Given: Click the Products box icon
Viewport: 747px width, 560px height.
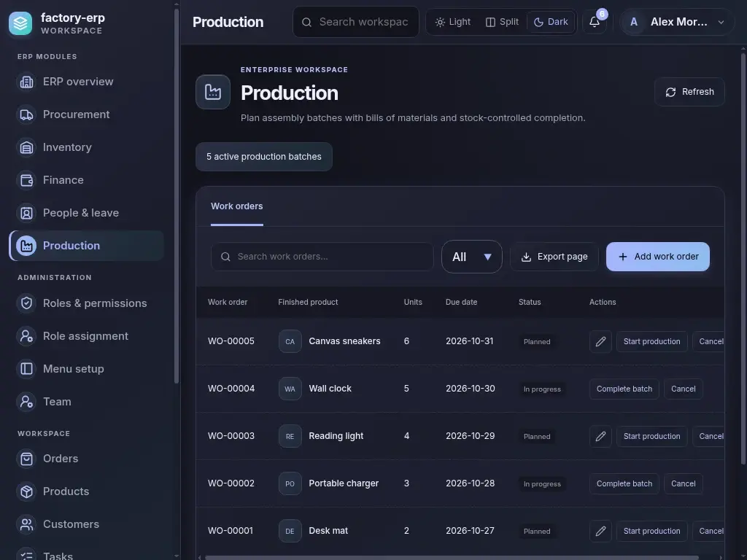Looking at the screenshot, I should click(27, 491).
